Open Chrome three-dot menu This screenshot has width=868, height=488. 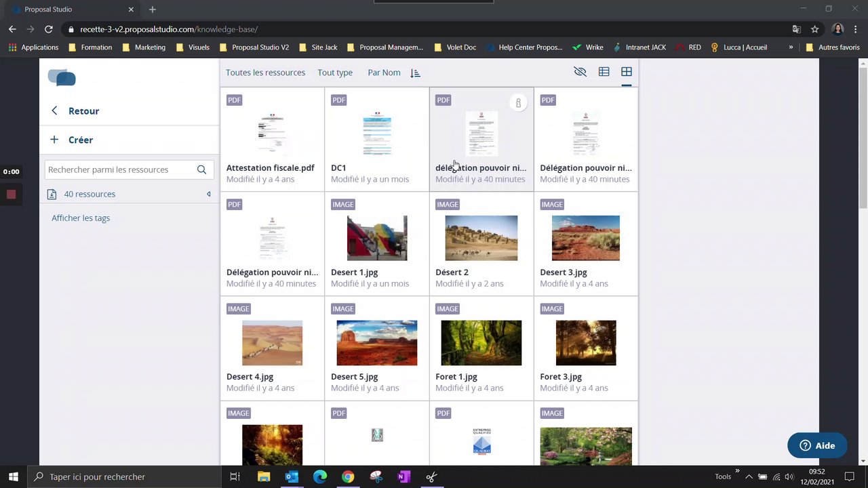click(856, 29)
